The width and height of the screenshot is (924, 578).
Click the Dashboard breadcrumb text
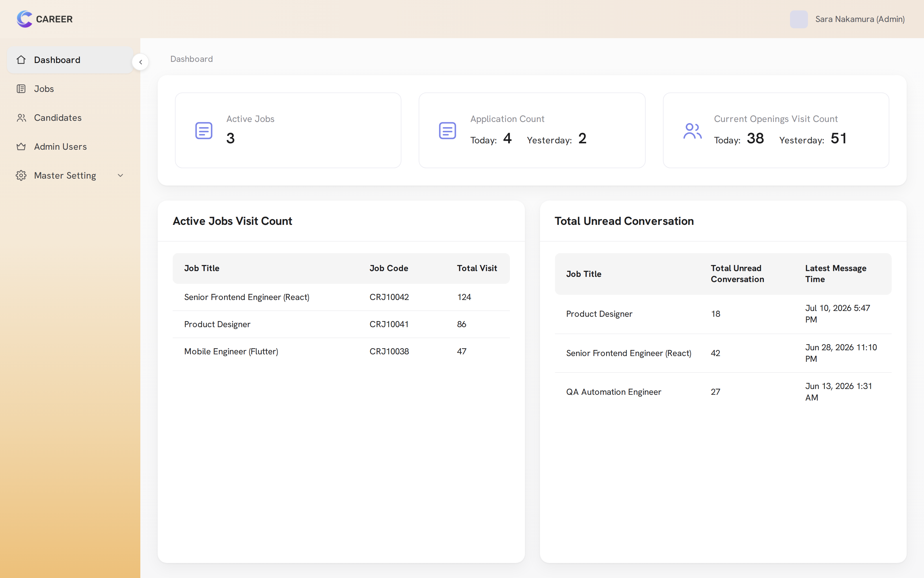191,59
